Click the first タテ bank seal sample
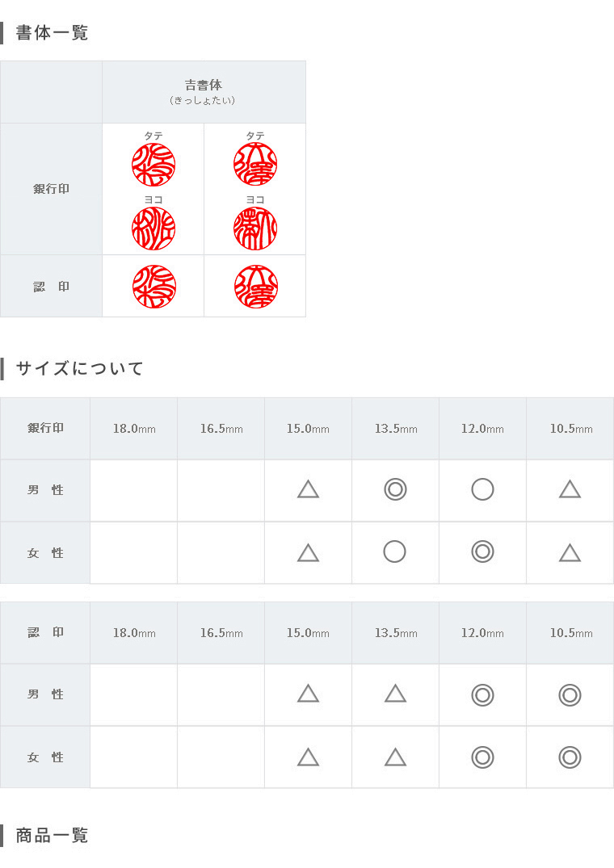 click(153, 165)
